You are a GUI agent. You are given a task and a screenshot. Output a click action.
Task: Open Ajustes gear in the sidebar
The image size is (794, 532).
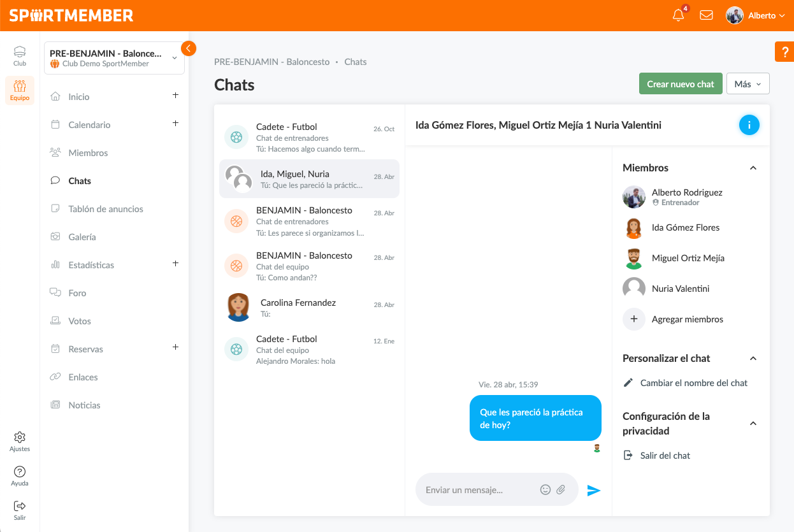pos(20,441)
